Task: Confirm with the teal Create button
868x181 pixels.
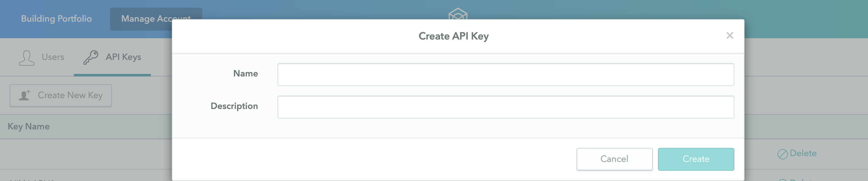Action: [x=696, y=159]
